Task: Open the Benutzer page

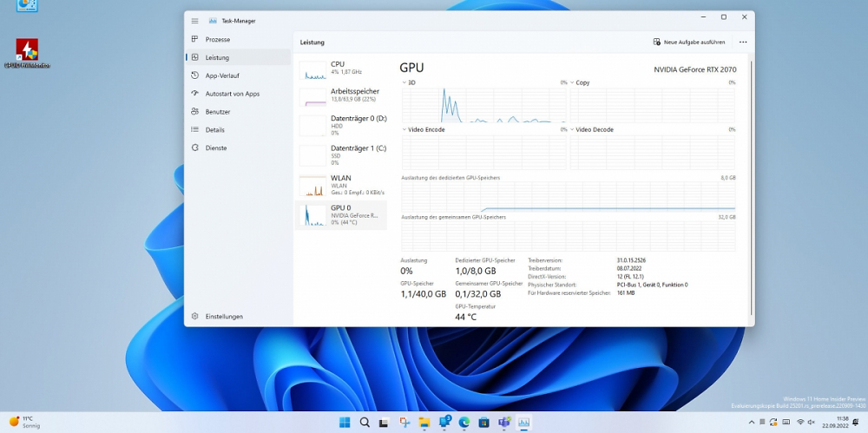Action: point(238,112)
